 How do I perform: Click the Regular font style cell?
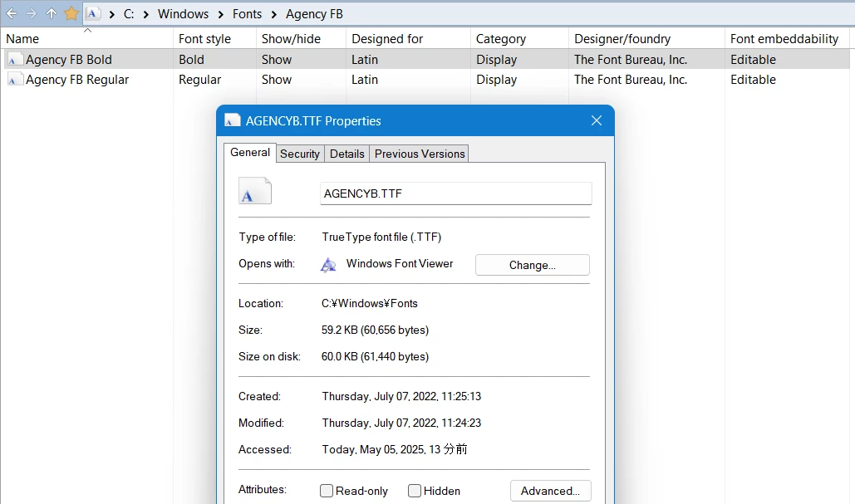199,80
